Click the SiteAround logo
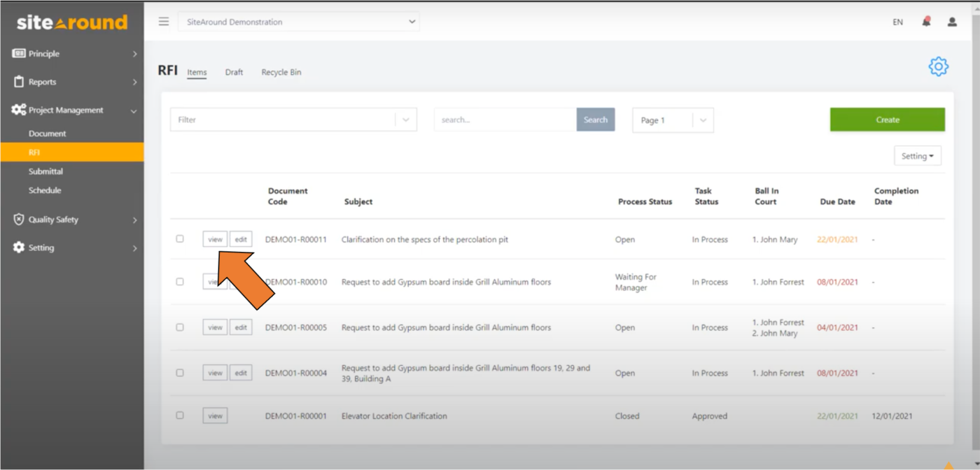This screenshot has height=470, width=980. (71, 22)
